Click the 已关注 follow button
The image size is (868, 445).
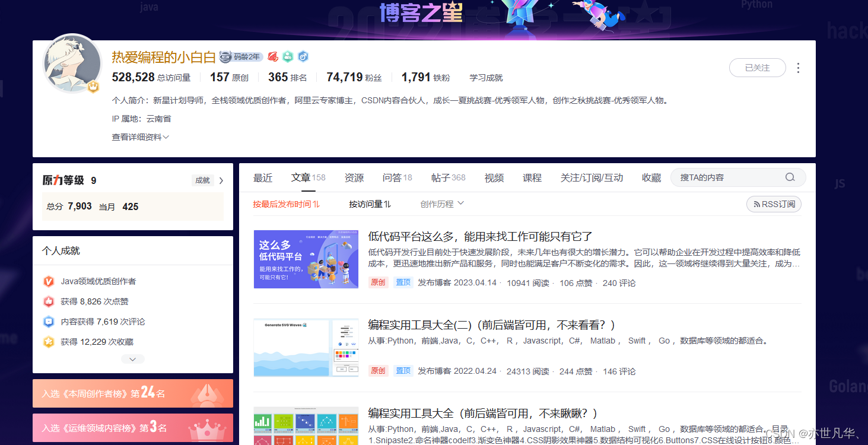(757, 68)
